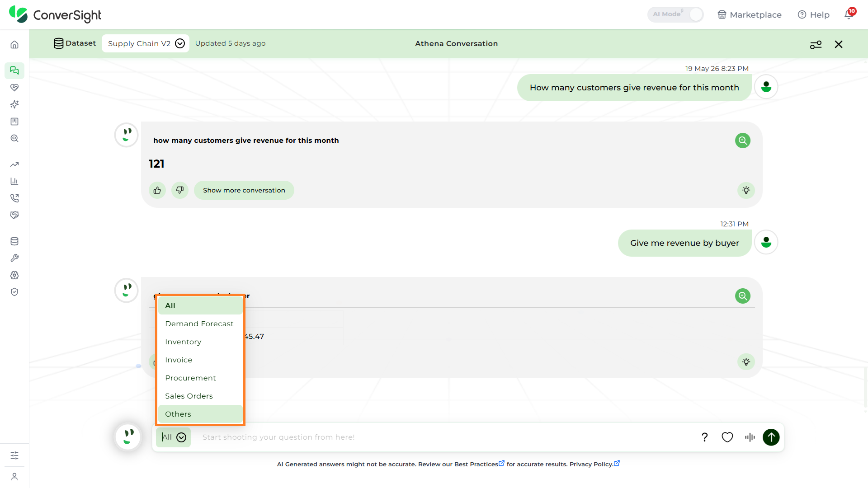Open the Athena conversation sidebar icon

14,70
